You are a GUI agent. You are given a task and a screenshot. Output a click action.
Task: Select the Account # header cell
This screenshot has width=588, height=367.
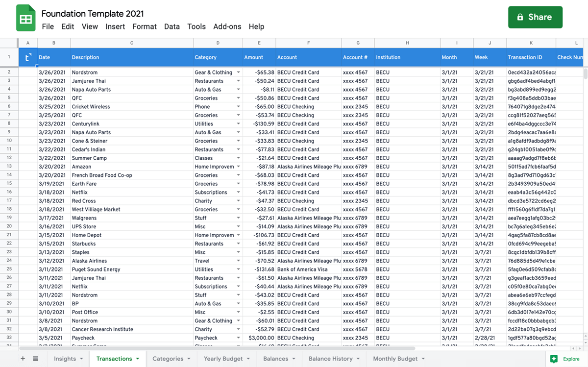[358, 57]
